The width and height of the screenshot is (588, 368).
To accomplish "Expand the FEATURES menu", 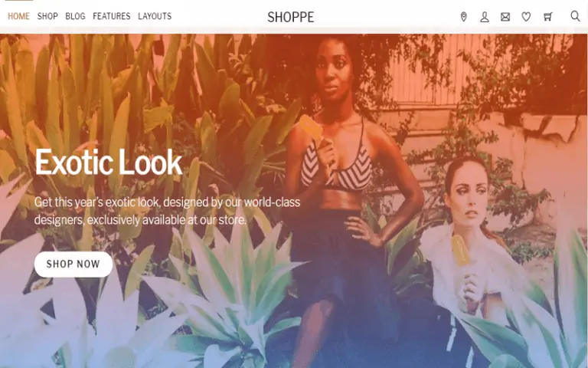I will (111, 16).
